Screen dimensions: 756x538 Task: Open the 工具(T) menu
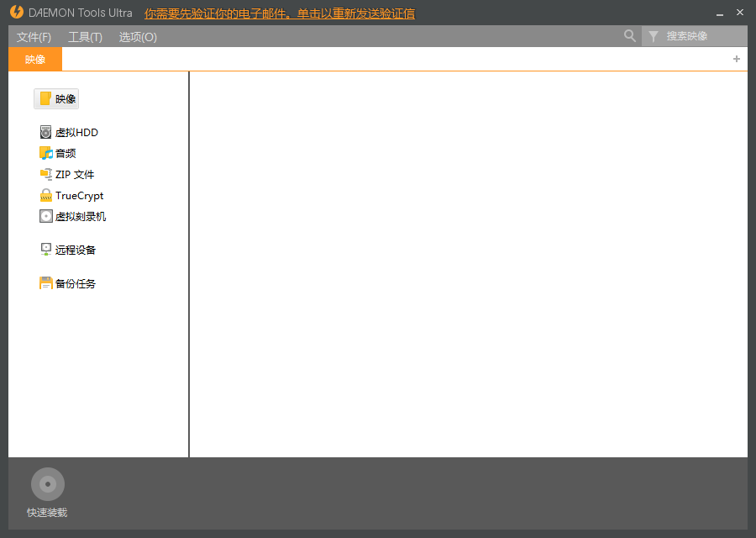[x=85, y=37]
